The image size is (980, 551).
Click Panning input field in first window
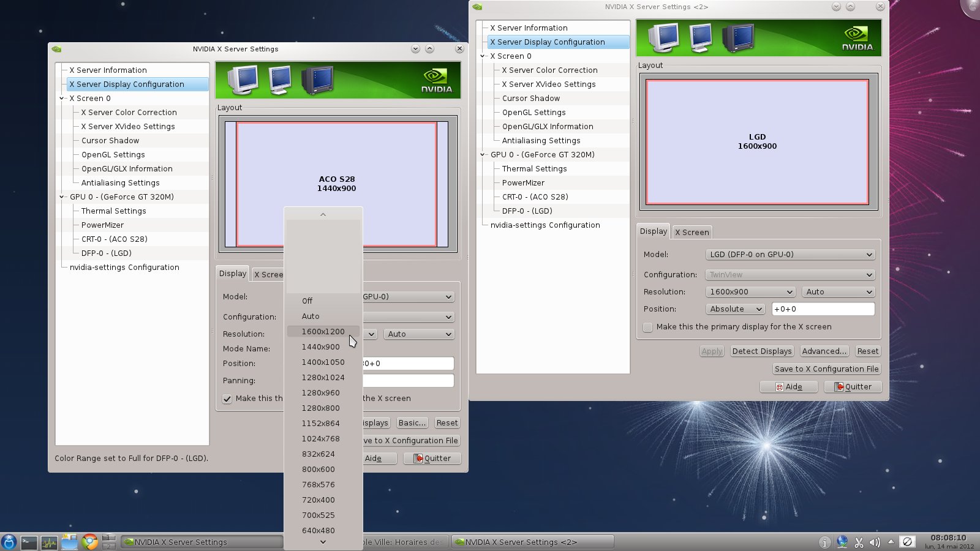(408, 381)
